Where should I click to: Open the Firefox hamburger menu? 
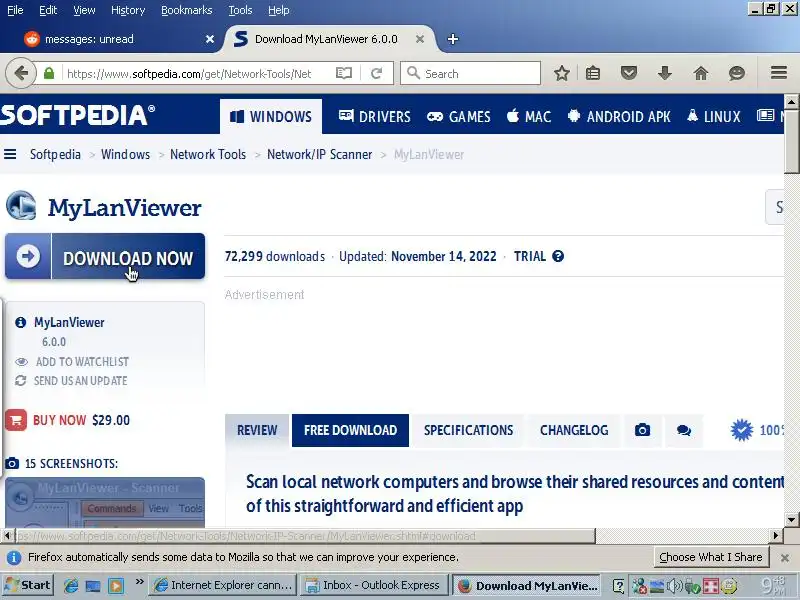[x=779, y=73]
